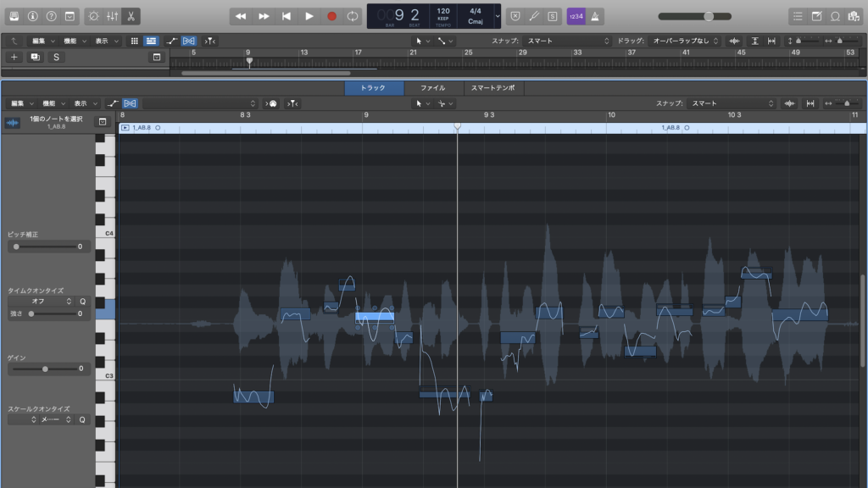
Task: Select the highlighted pitch note at bar 9
Action: (375, 317)
